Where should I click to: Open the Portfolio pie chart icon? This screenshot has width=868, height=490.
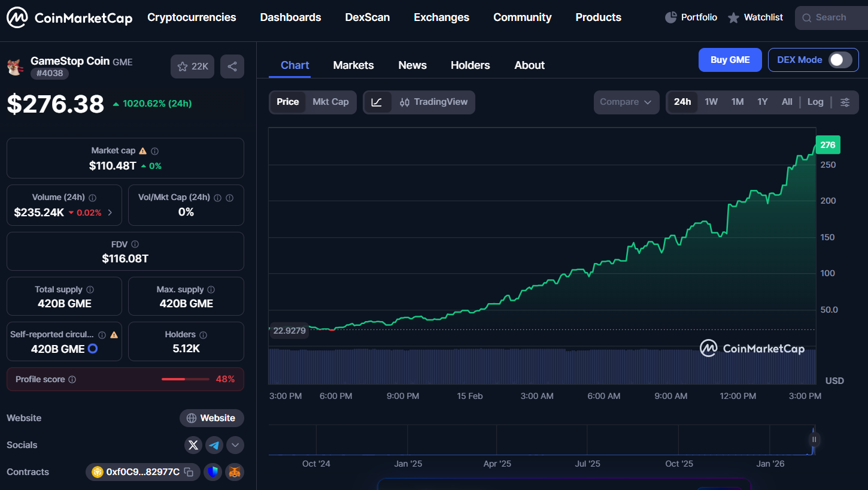[670, 17]
